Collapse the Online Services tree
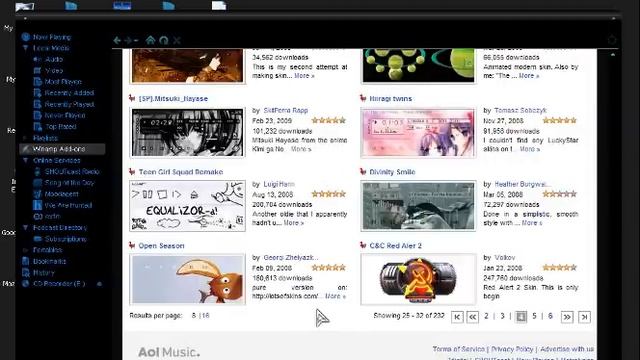640x360 pixels. pyautogui.click(x=25, y=160)
